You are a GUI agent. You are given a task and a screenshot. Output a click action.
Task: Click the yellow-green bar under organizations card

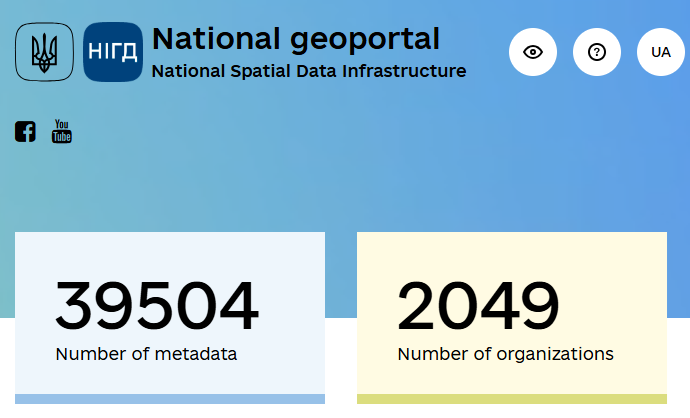512,399
